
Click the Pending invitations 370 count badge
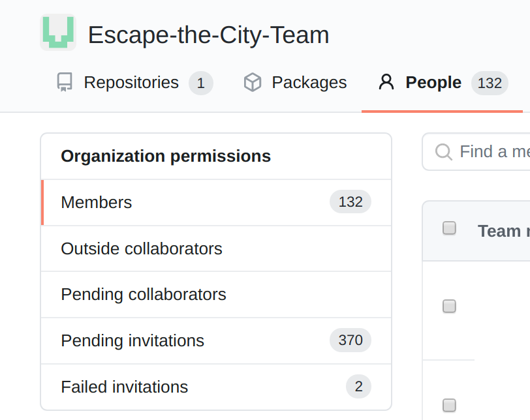351,340
